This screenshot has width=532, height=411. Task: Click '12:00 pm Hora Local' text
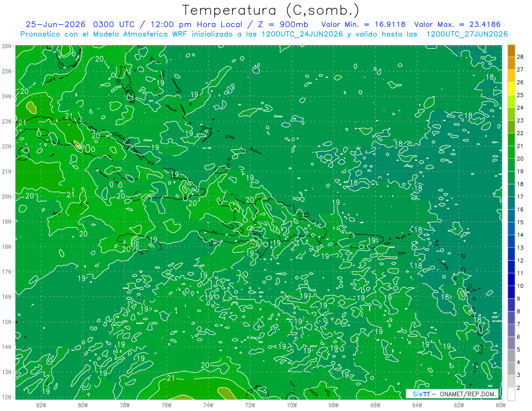(196, 24)
